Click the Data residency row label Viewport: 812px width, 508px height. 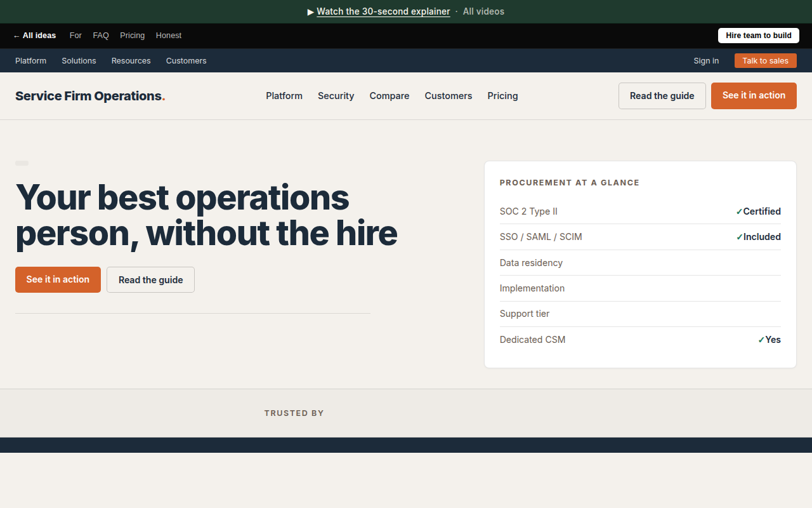pyautogui.click(x=531, y=263)
